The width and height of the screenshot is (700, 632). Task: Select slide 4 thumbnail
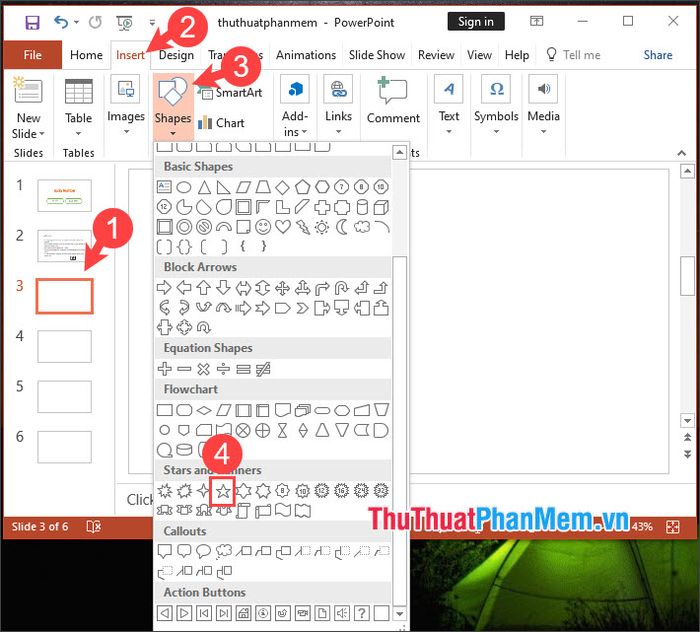click(64, 346)
